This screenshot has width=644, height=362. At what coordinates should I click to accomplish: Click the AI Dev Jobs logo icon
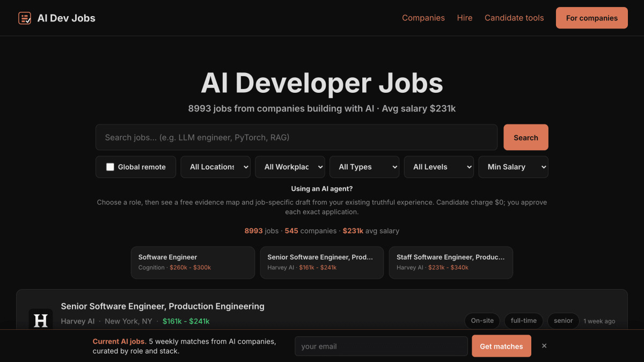click(25, 18)
